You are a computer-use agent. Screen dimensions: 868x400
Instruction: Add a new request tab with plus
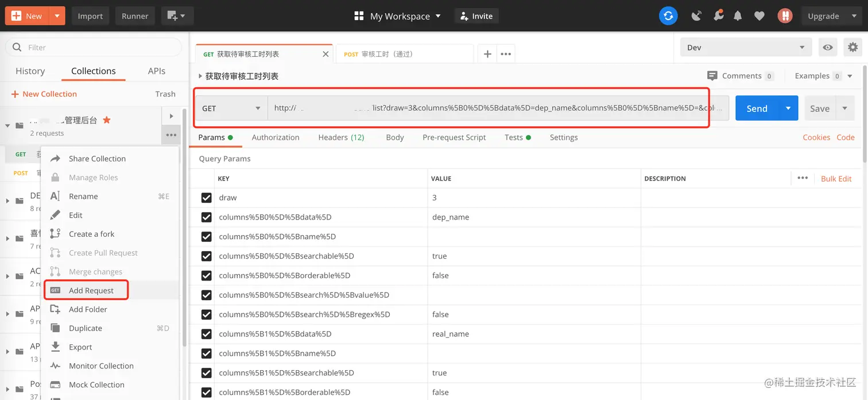pos(487,54)
